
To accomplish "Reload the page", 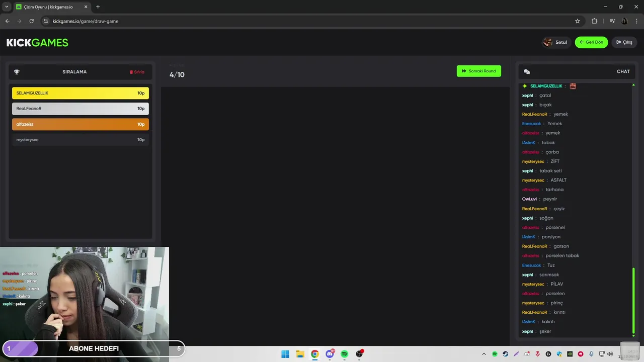I will pyautogui.click(x=31, y=21).
